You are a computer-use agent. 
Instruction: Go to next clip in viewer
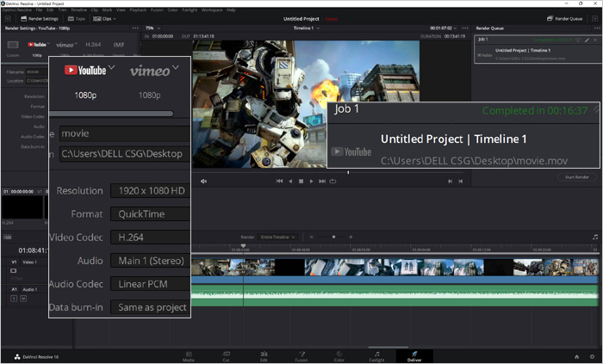(x=450, y=182)
